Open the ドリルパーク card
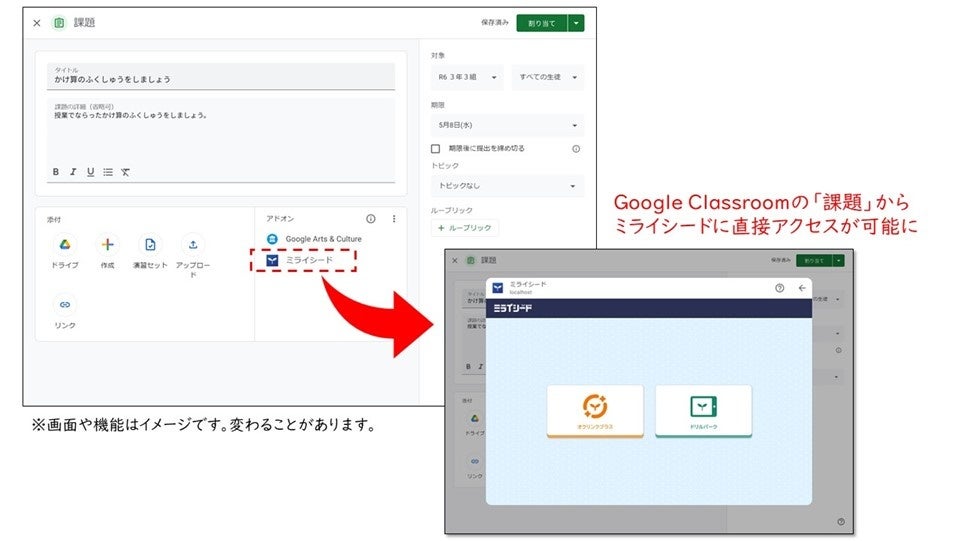 704,411
